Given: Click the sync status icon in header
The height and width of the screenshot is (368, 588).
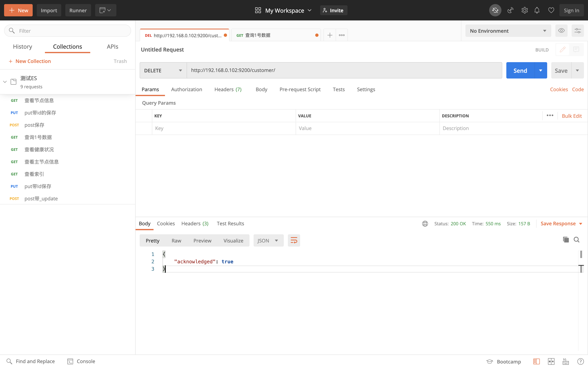Looking at the screenshot, I should coord(495,10).
